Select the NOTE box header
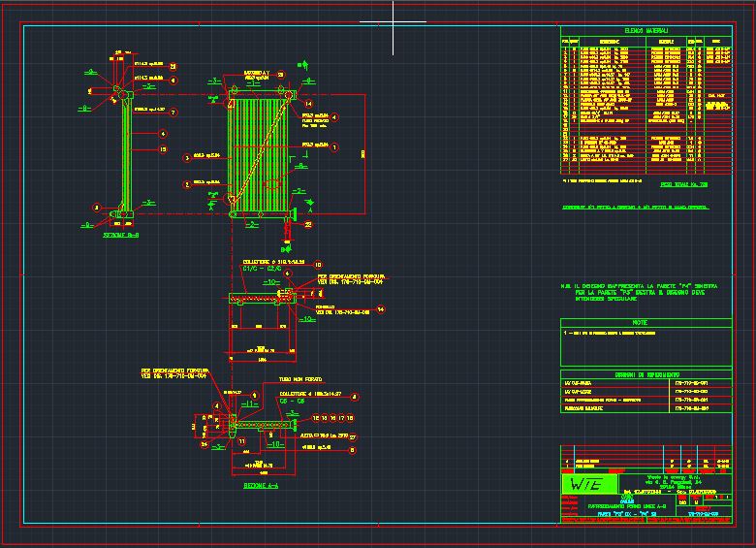This screenshot has width=756, height=548. coord(641,322)
